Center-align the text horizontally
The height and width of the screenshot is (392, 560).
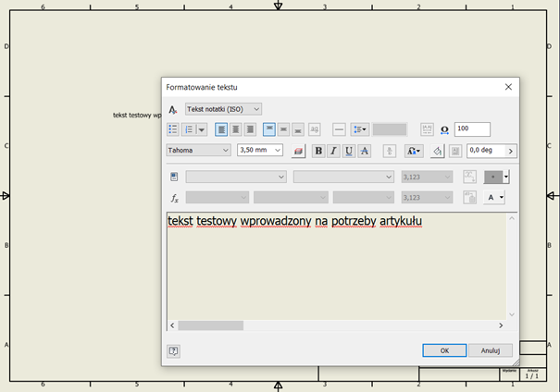235,129
